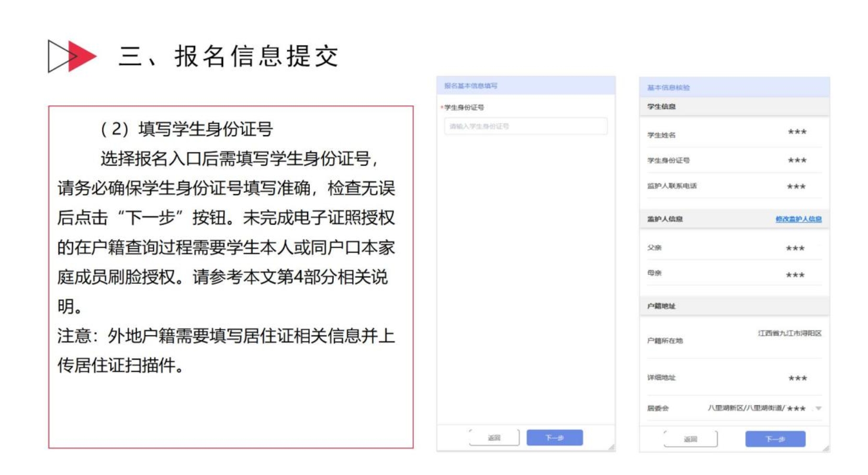Viewport: 868px width, 475px height.
Task: Select the 学生姓名 row
Action: [x=734, y=134]
